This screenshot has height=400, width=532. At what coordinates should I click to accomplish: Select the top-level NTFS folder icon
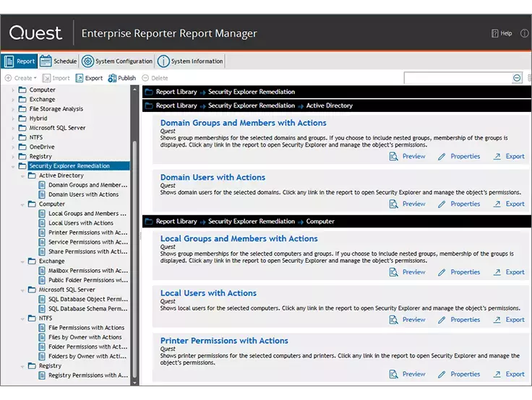tap(22, 137)
